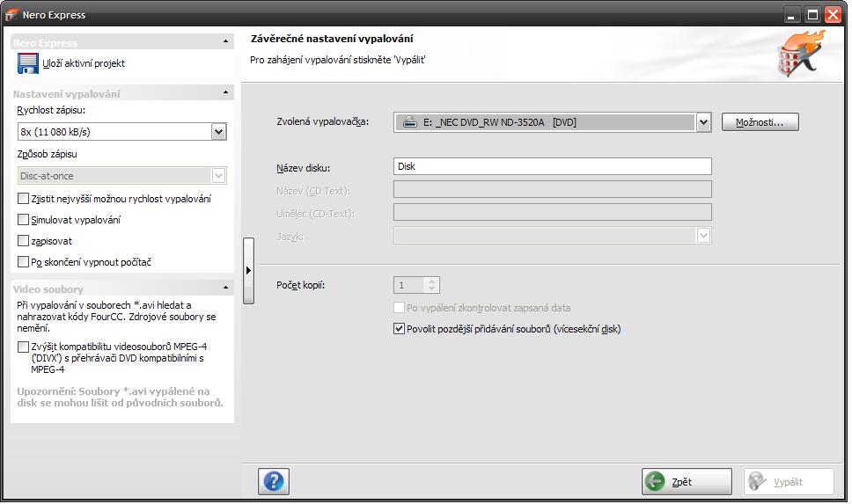The width and height of the screenshot is (852, 504).
Task: Uncheck Povolit pozdější přidávání souborů
Action: [x=399, y=329]
